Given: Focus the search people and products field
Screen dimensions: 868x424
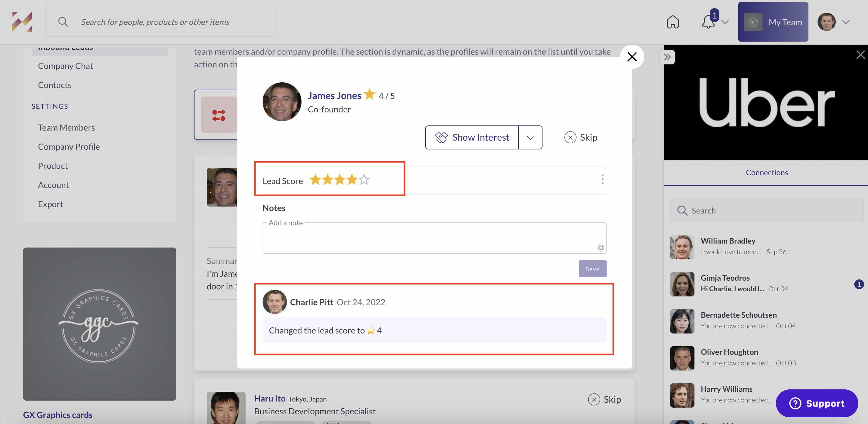Looking at the screenshot, I should (161, 22).
